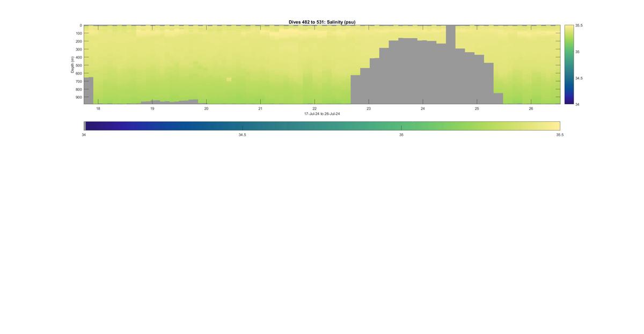Click the depth tick label 200
The height and width of the screenshot is (334, 644).
click(78, 41)
